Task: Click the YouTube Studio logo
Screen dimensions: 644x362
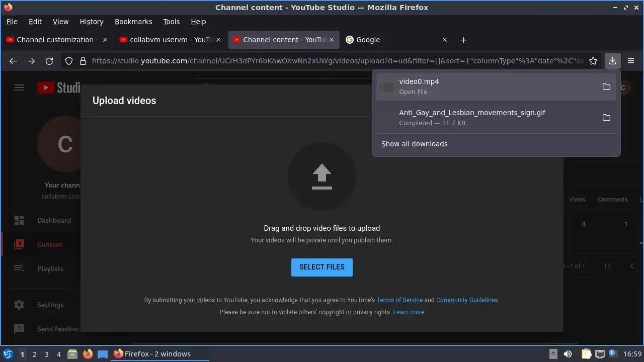Action: pyautogui.click(x=59, y=87)
